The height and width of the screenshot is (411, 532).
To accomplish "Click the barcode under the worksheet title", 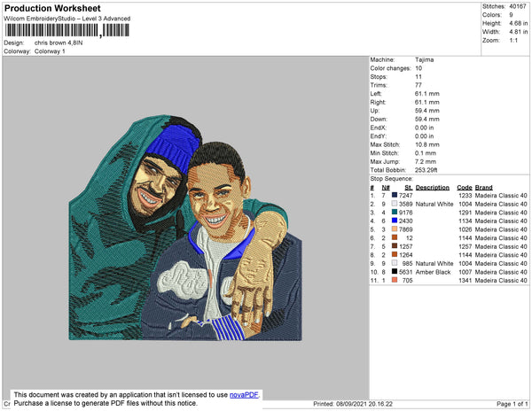I will 66,30.
